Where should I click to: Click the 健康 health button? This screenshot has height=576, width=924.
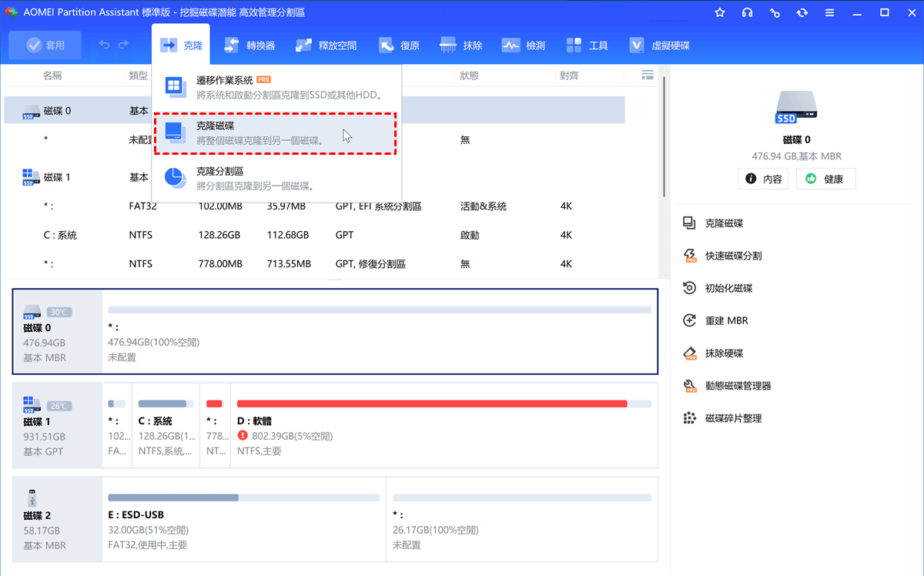click(x=825, y=179)
